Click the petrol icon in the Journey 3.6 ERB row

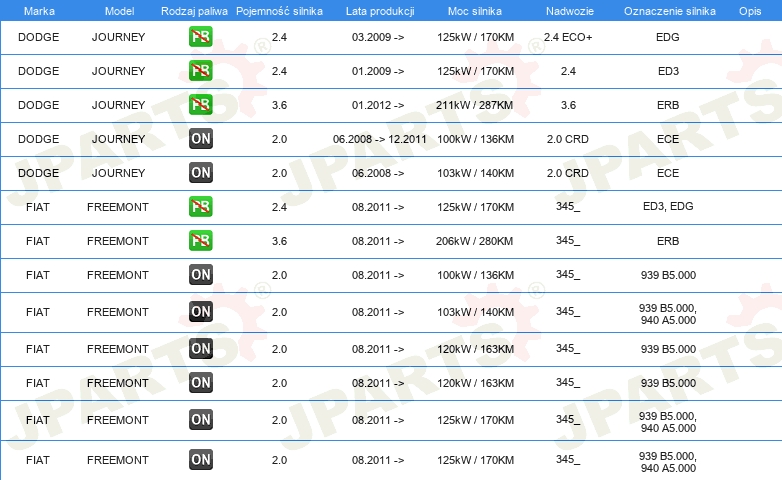(x=200, y=104)
